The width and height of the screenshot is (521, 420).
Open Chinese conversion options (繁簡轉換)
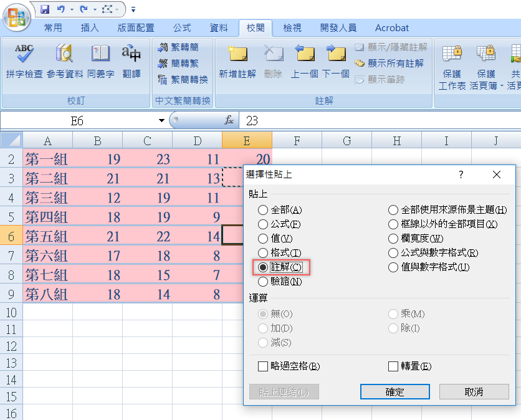[183, 79]
